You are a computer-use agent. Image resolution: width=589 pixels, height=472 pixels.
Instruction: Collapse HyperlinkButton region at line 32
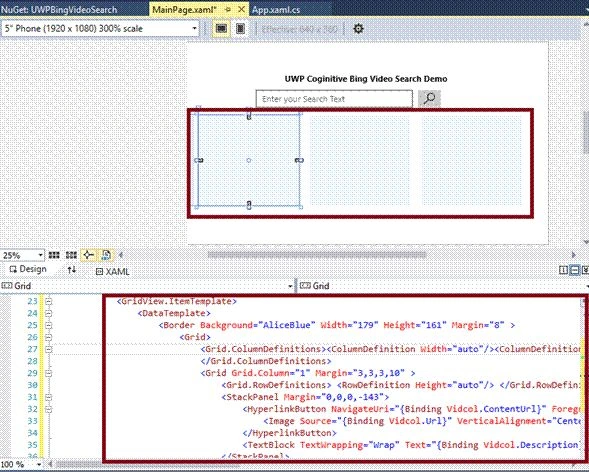(48, 409)
